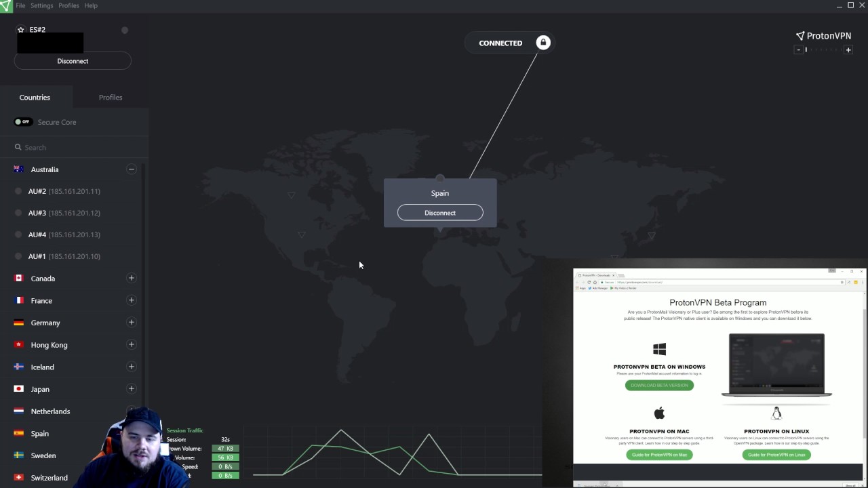Click the Session Traffic heading
This screenshot has height=488, width=868.
185,430
